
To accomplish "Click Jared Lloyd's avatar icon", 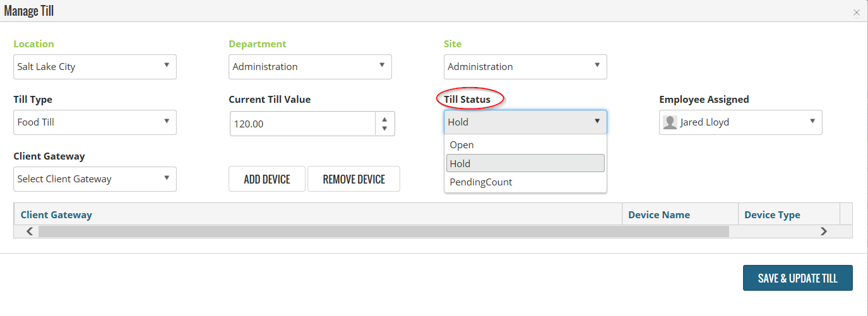I will [670, 122].
